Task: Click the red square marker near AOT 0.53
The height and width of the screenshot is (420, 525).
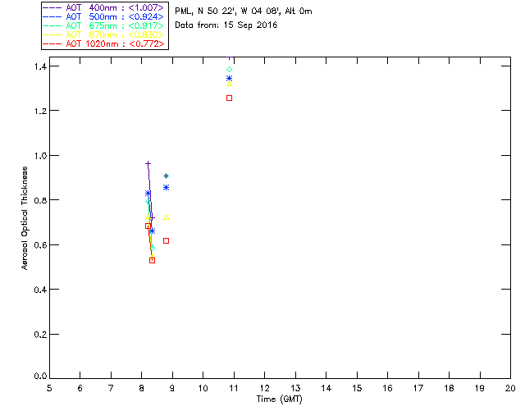Action: coord(152,261)
